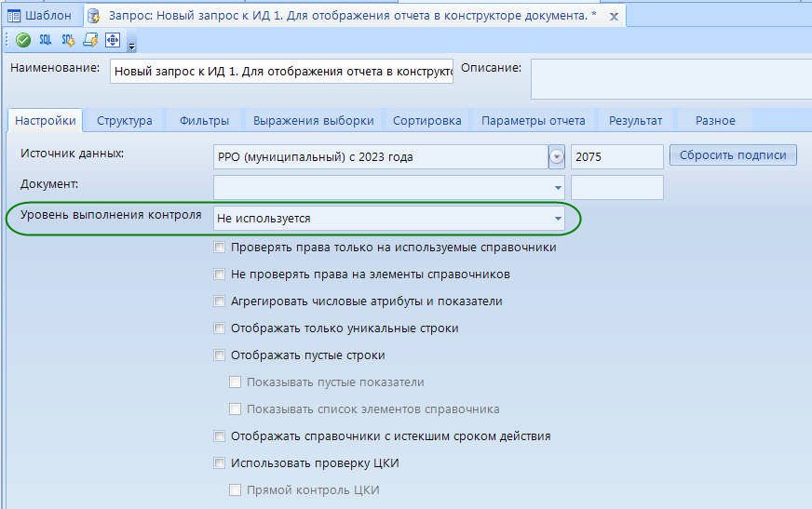Open the Фильтры tab
This screenshot has width=812, height=509.
click(x=204, y=121)
